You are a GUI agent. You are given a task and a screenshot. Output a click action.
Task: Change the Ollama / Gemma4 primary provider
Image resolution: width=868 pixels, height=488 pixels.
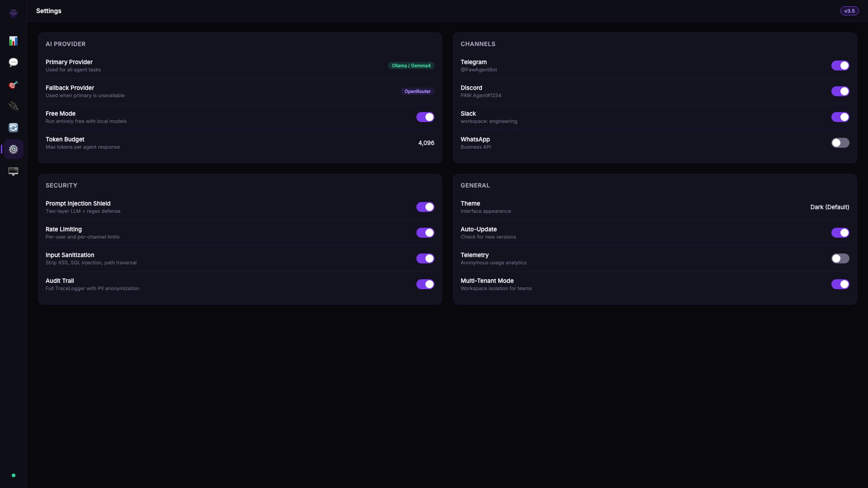point(411,66)
